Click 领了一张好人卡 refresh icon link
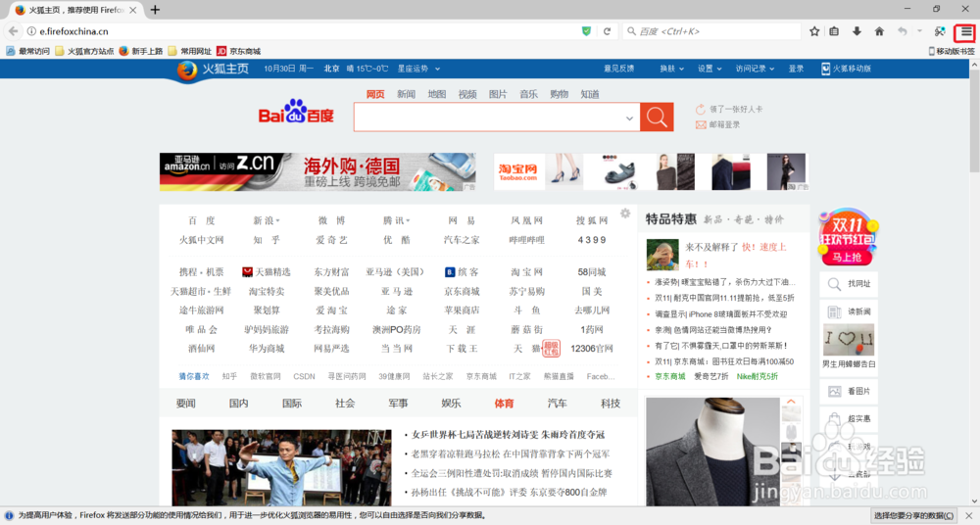The width and height of the screenshot is (980, 525). (729, 110)
